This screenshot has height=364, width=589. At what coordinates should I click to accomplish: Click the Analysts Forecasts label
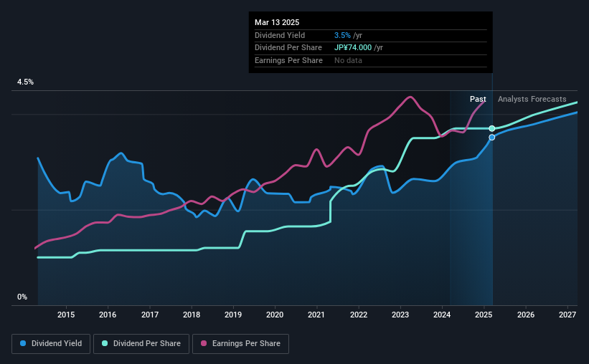[532, 99]
